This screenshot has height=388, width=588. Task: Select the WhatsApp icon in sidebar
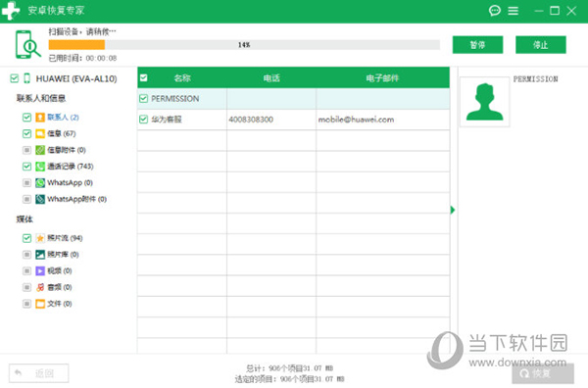click(x=40, y=183)
